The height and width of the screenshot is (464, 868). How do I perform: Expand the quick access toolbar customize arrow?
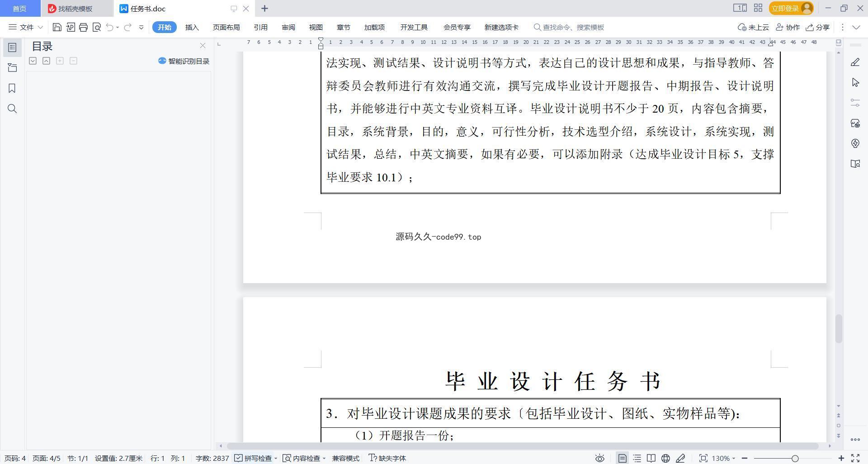coord(141,27)
